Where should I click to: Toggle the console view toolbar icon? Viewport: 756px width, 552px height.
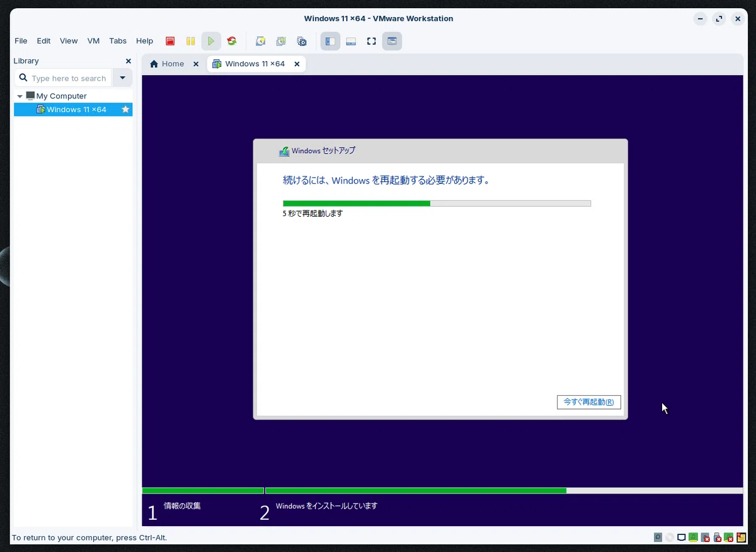392,41
